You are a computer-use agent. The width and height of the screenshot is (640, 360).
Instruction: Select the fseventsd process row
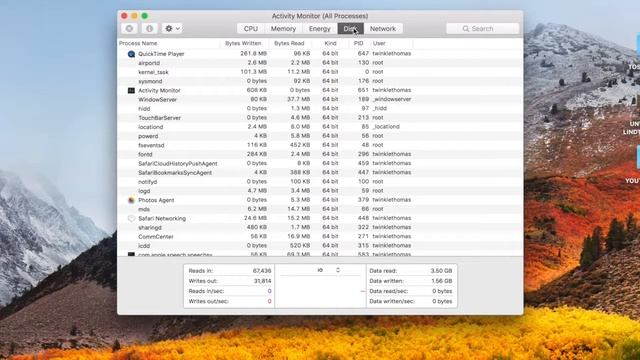tap(320, 145)
